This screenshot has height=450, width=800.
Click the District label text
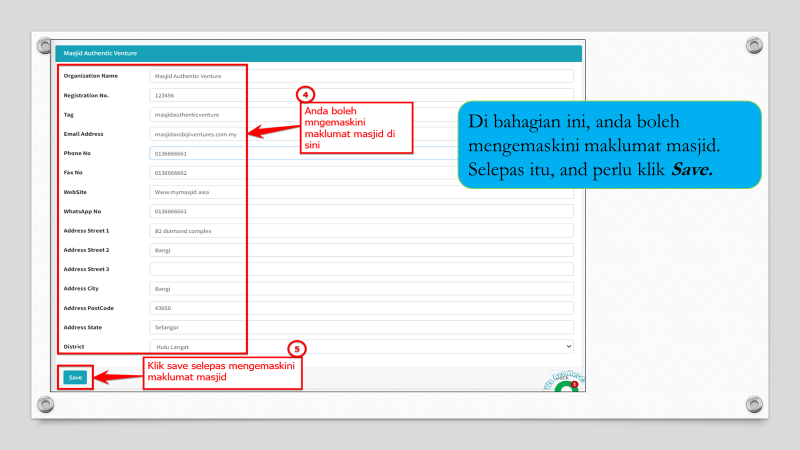73,346
